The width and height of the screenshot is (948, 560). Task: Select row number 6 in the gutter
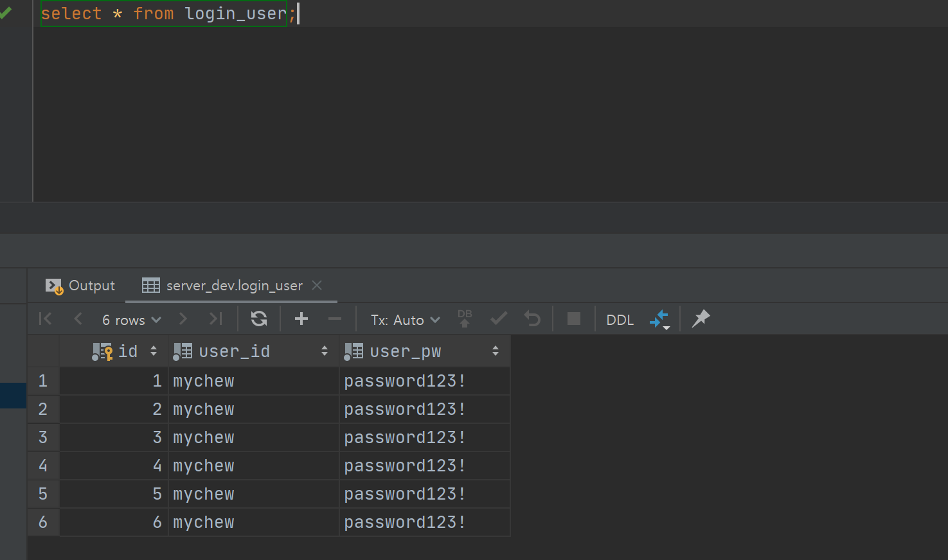coord(43,522)
